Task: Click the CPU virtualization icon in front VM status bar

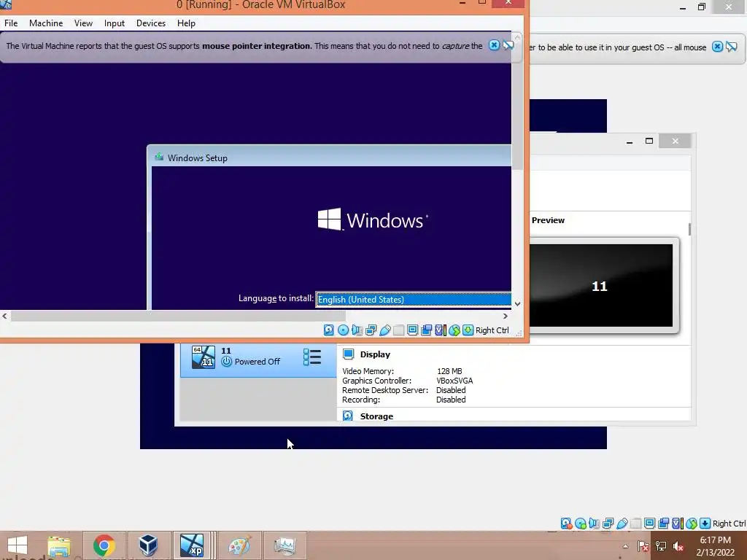Action: point(440,330)
